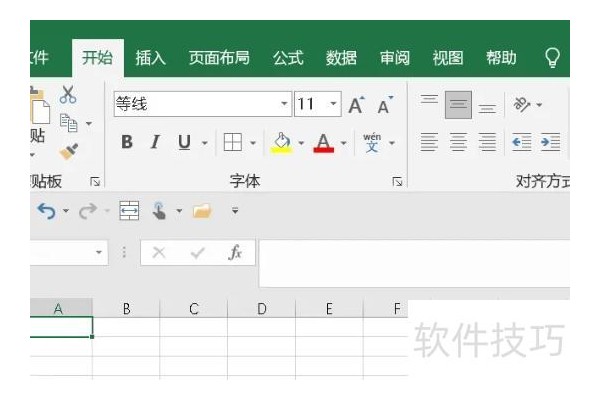
Task: Center text horizontally
Action: coord(458,142)
